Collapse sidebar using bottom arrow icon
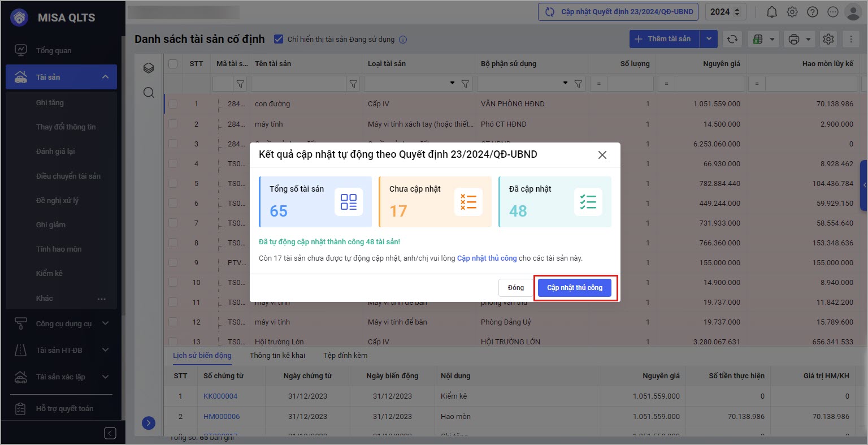The width and height of the screenshot is (868, 445). 110,433
